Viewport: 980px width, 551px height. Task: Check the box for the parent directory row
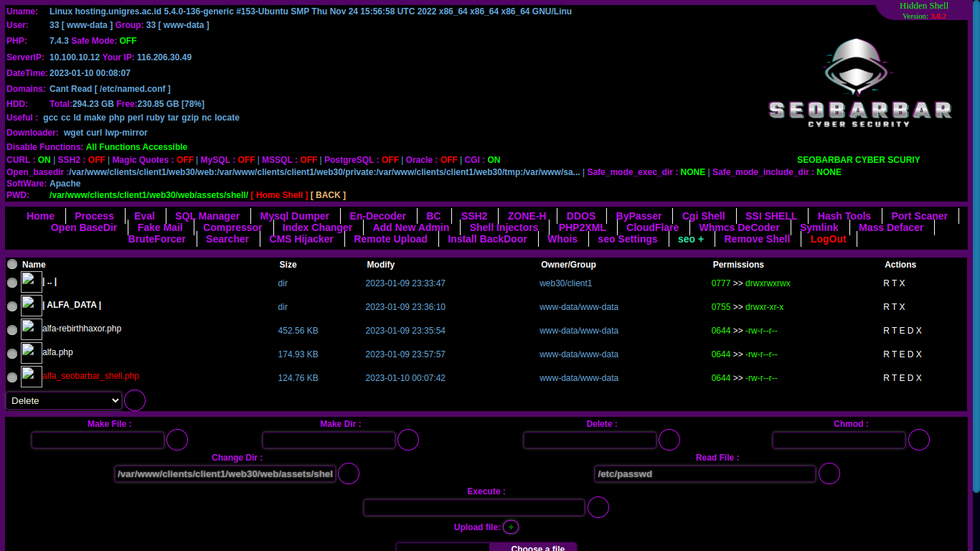click(12, 283)
